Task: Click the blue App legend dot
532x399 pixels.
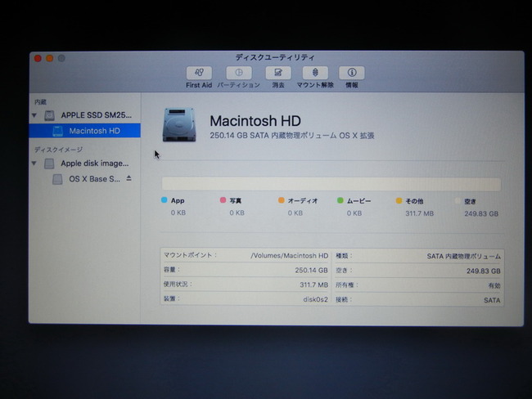Action: click(x=165, y=200)
